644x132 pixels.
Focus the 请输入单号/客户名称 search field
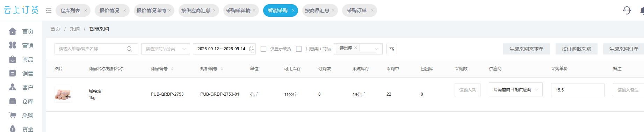click(96, 49)
